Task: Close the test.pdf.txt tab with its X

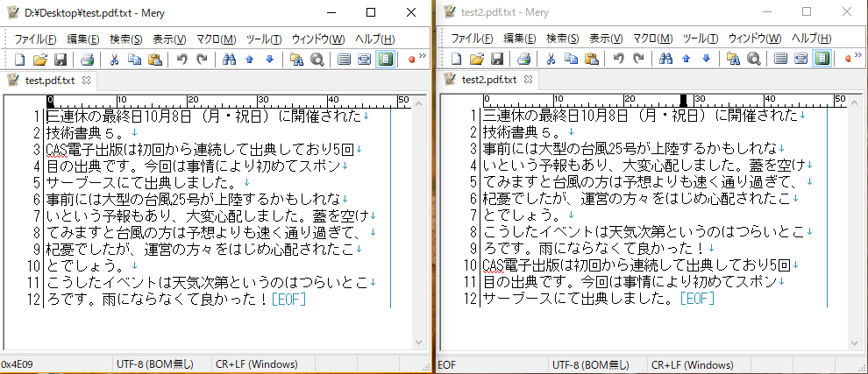Action: click(x=86, y=80)
